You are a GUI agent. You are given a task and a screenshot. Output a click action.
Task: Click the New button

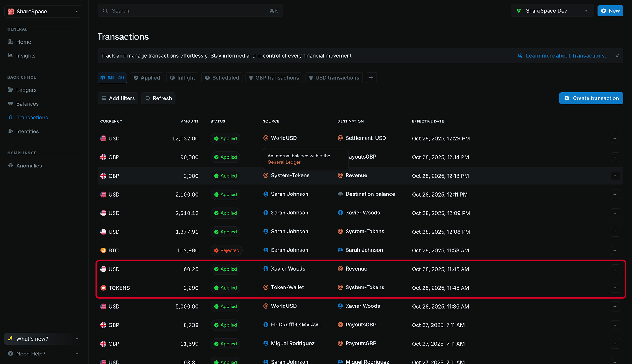(x=610, y=11)
